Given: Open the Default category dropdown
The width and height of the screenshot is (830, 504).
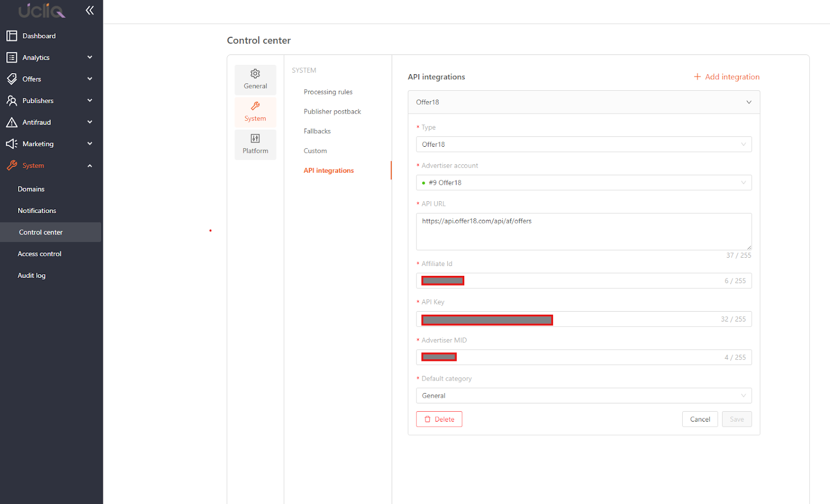Looking at the screenshot, I should point(583,396).
